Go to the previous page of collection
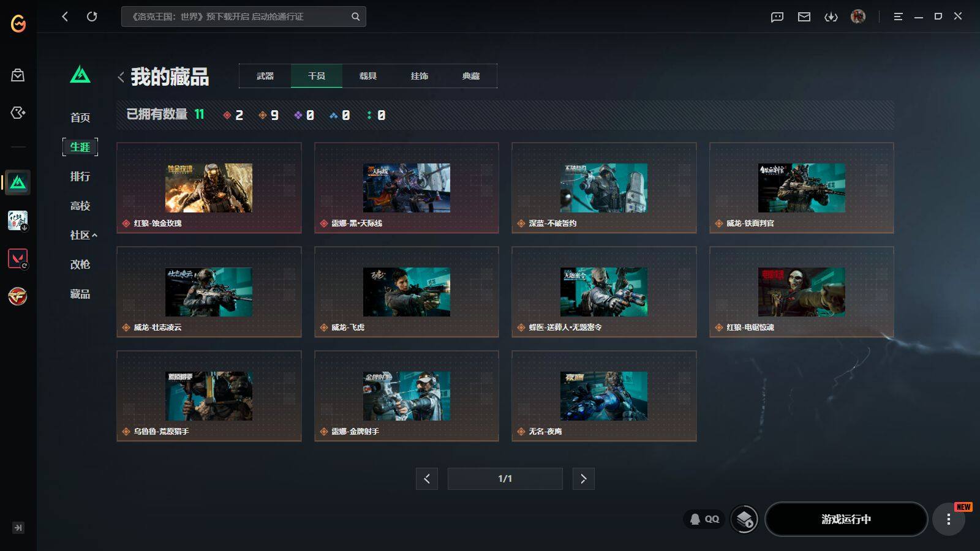This screenshot has height=551, width=980. tap(427, 479)
